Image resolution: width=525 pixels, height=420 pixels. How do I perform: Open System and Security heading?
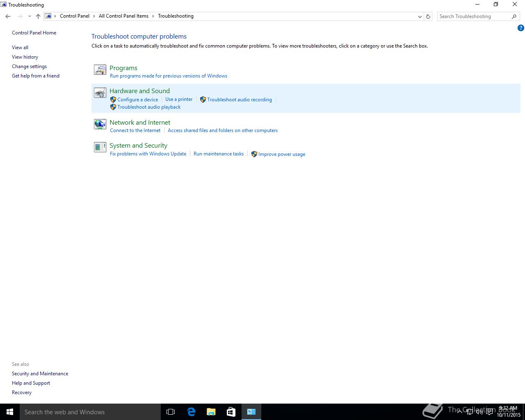pos(138,146)
